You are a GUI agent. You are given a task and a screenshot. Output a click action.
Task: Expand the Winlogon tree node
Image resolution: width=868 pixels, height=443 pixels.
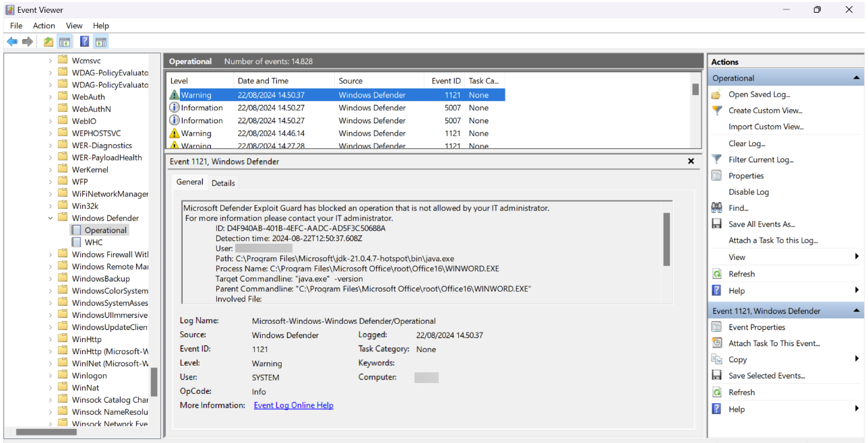click(x=51, y=376)
